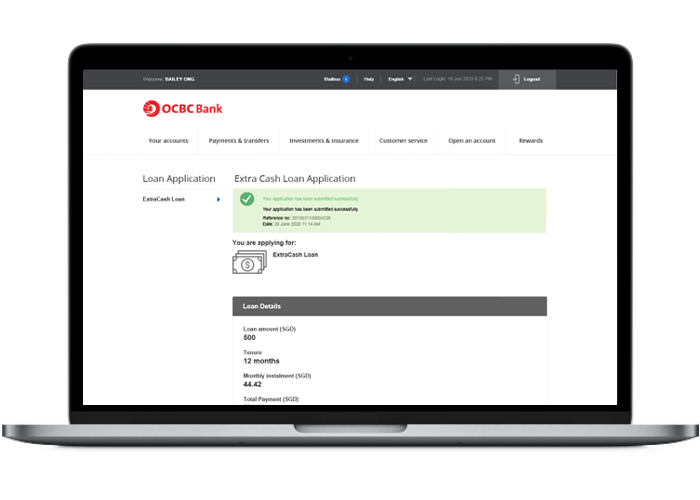Click the Extra Cash Loan Application heading
This screenshot has width=700, height=500.
pyautogui.click(x=295, y=179)
